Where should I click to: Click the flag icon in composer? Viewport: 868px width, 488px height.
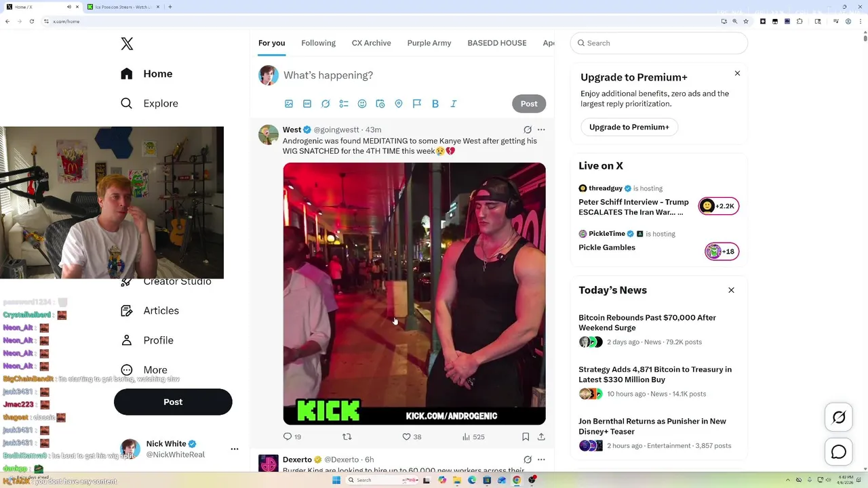(417, 104)
